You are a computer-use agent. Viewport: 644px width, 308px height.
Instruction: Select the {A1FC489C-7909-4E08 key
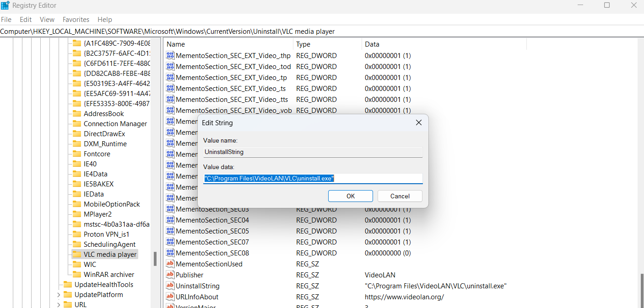point(117,43)
